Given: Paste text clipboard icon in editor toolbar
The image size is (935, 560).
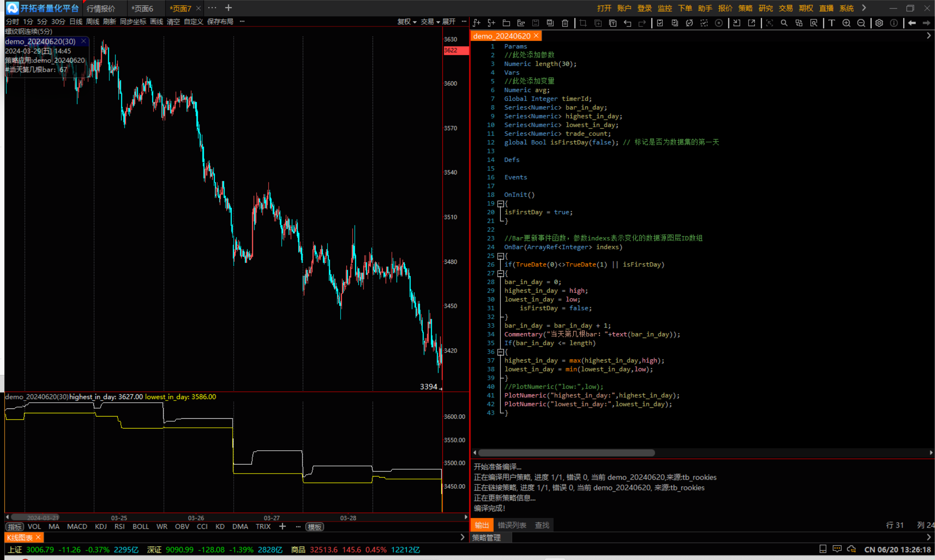Looking at the screenshot, I should coord(613,23).
